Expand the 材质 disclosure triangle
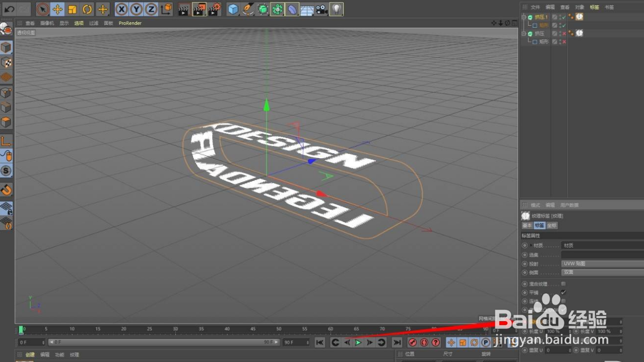Image resolution: width=644 pixels, height=362 pixels. coord(531,246)
